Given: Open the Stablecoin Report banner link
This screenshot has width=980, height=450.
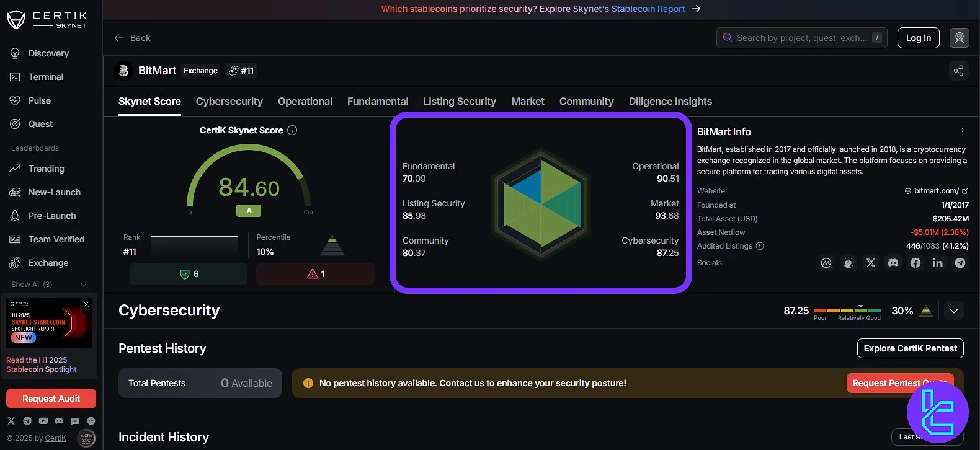Looking at the screenshot, I should 541,9.
